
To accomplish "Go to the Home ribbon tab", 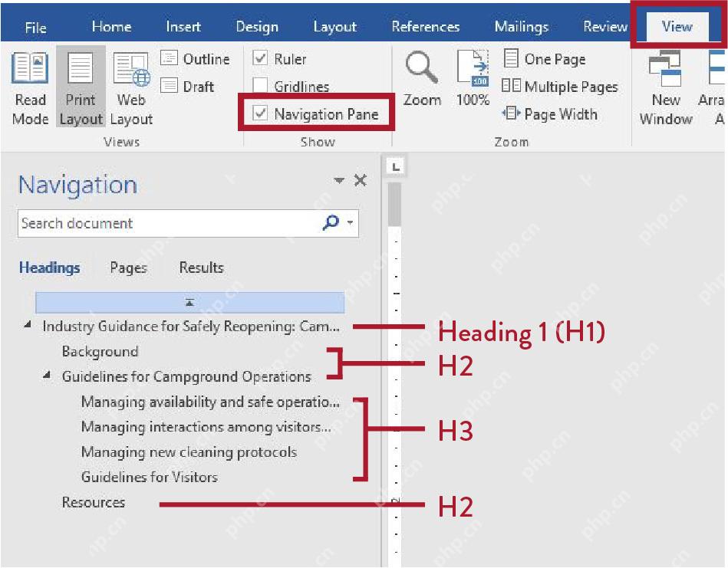I will (111, 27).
